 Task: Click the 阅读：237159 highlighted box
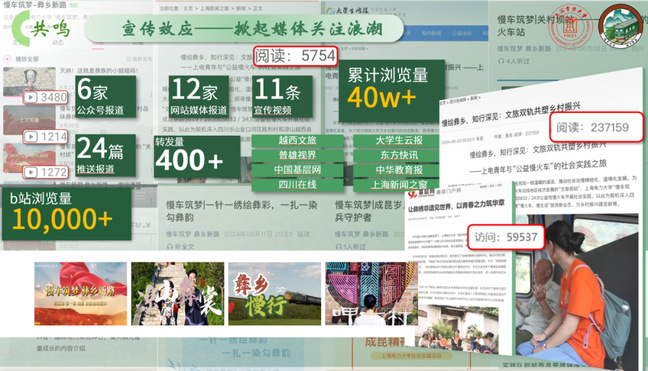pos(596,127)
